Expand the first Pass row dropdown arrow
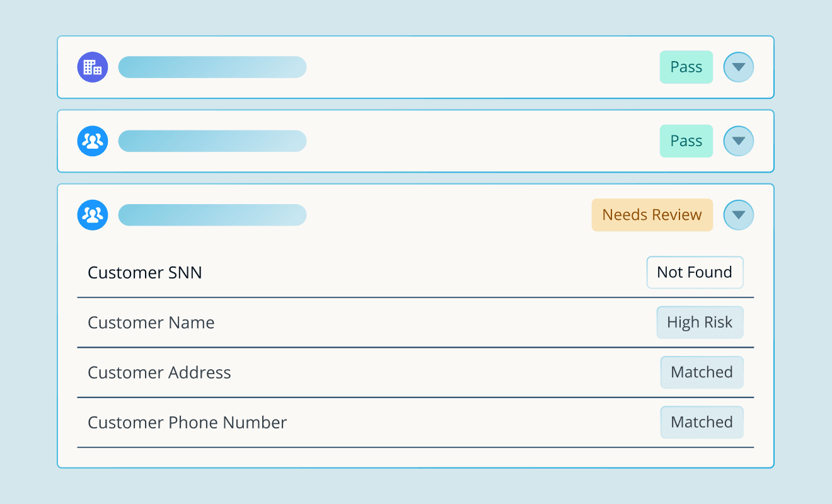This screenshot has height=504, width=832. coord(738,67)
